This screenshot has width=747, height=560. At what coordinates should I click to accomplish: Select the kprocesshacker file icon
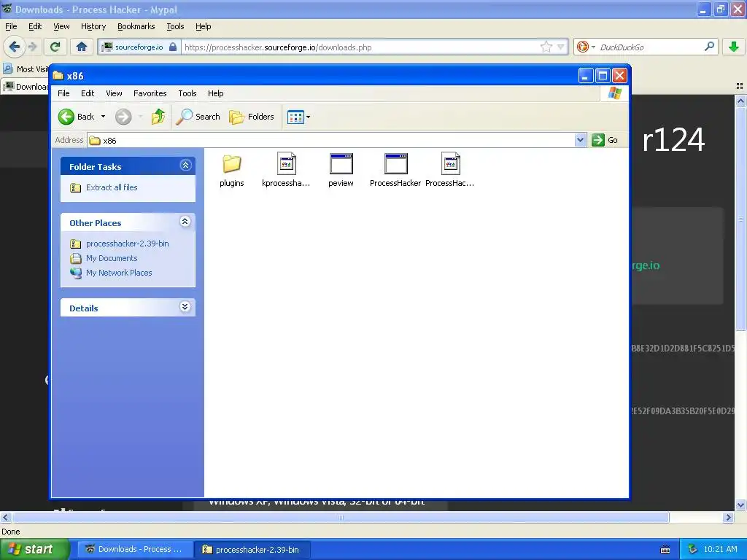point(286,164)
